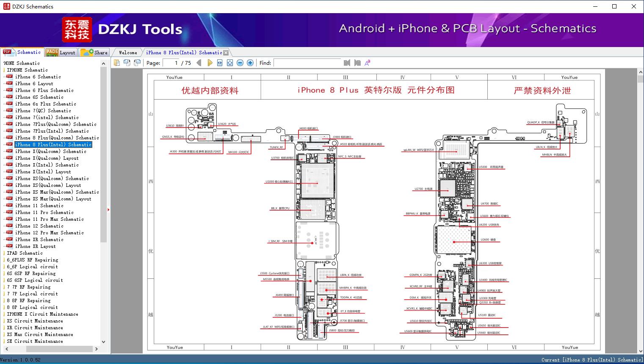Open iPhone 6 Layout in the tree
Screen dimensions: 644x364
tap(34, 83)
